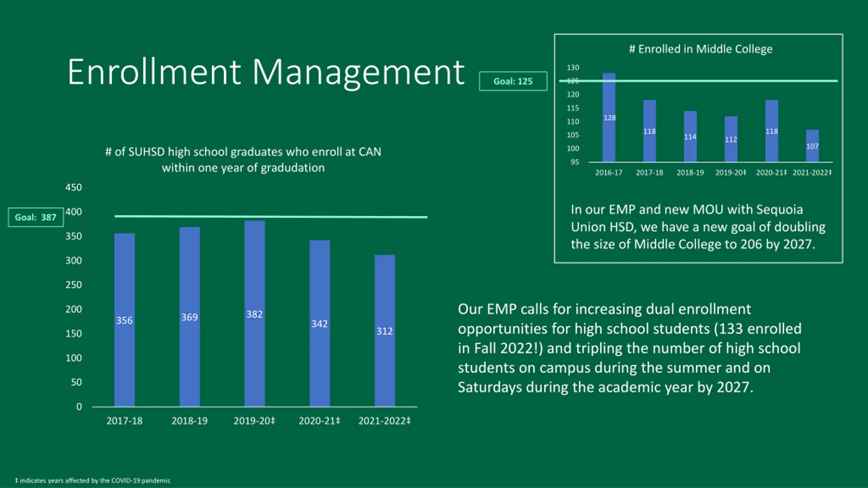Click the 2021-2022 bar labeled 312

point(385,330)
